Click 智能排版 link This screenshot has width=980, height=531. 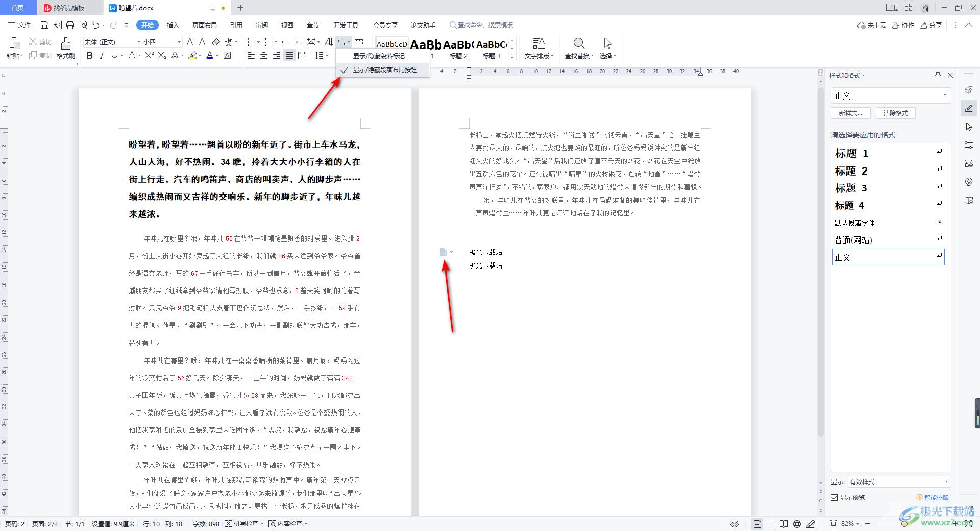933,497
